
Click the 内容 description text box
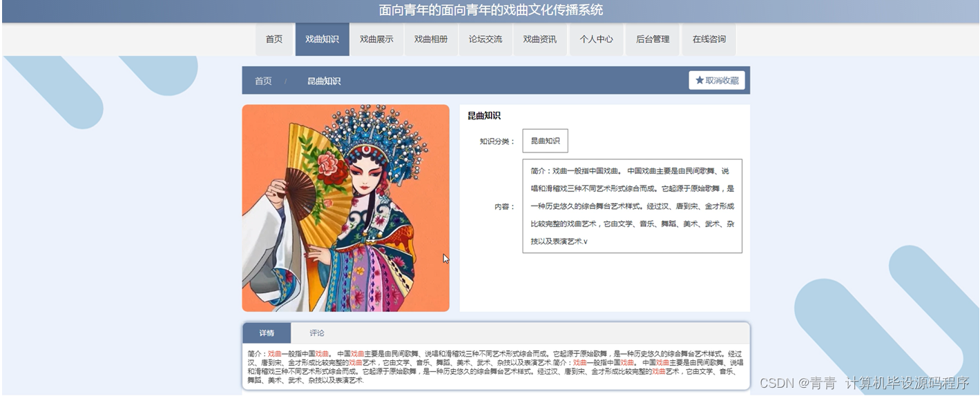[632, 206]
